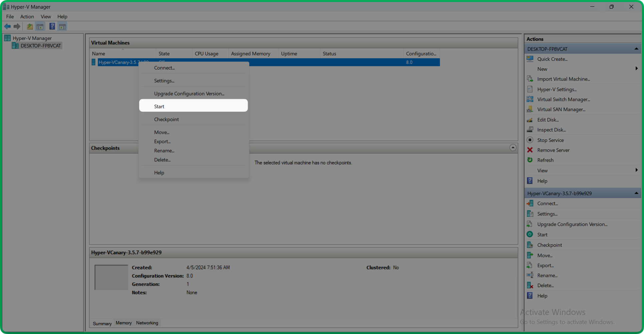The width and height of the screenshot is (644, 334).
Task: Click the Quick Create icon in Actions
Action: pyautogui.click(x=530, y=59)
